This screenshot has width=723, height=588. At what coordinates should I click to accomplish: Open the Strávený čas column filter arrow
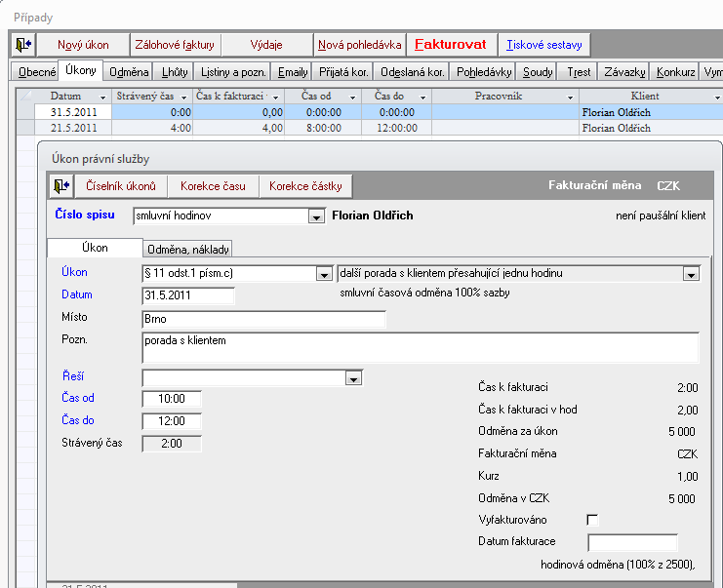click(x=183, y=97)
